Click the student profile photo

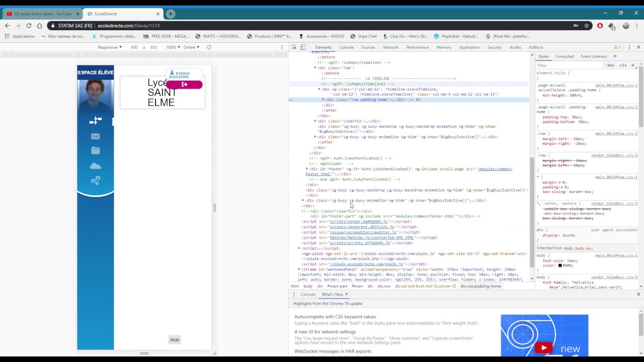click(x=96, y=96)
